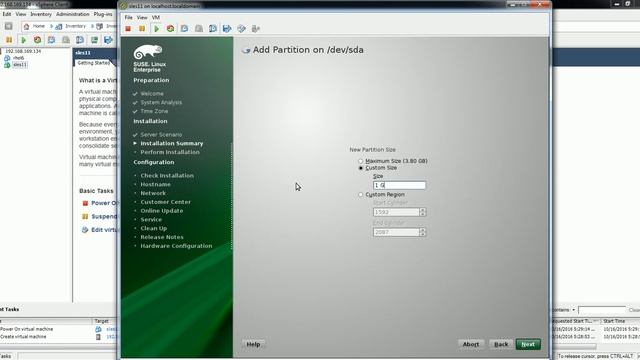Click the host icon in Create virtual machine row

coord(98,337)
